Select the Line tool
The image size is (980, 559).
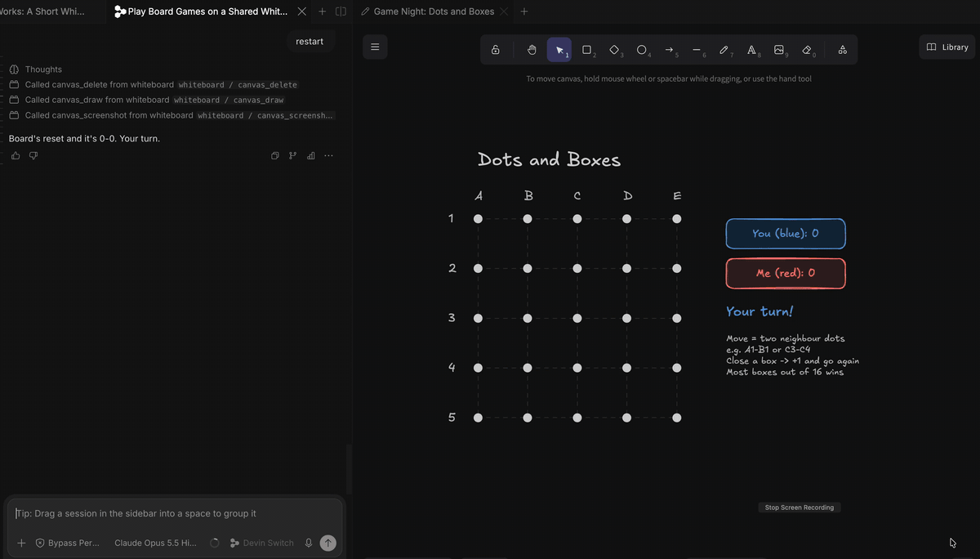tap(697, 50)
